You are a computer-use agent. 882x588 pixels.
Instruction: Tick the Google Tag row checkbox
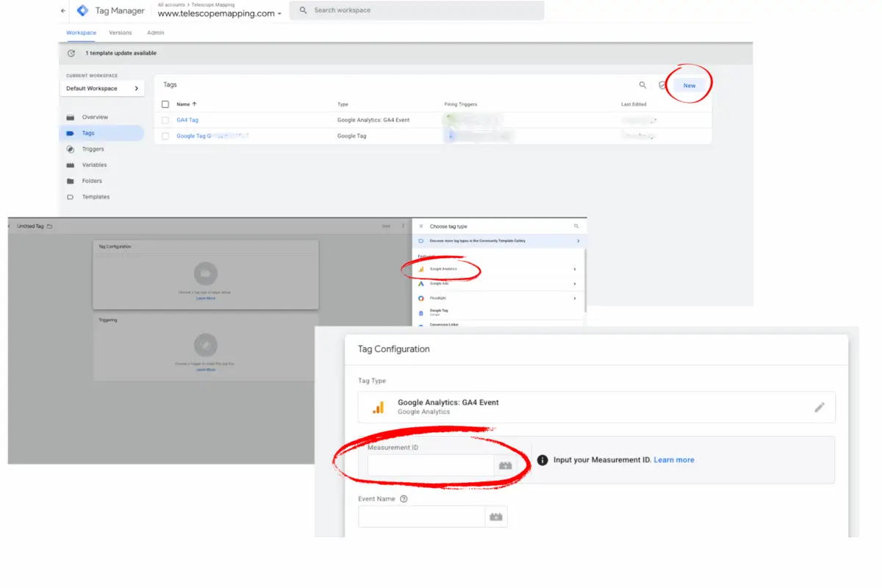165,136
